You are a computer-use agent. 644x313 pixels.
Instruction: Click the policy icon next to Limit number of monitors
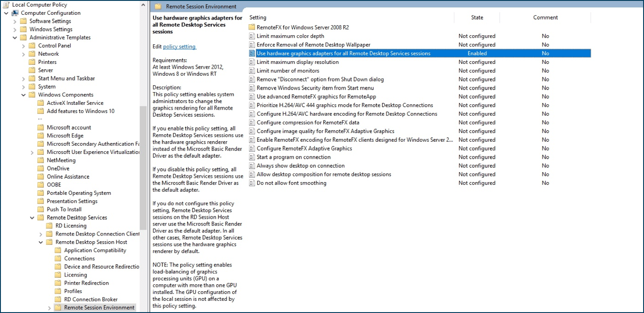(x=252, y=71)
